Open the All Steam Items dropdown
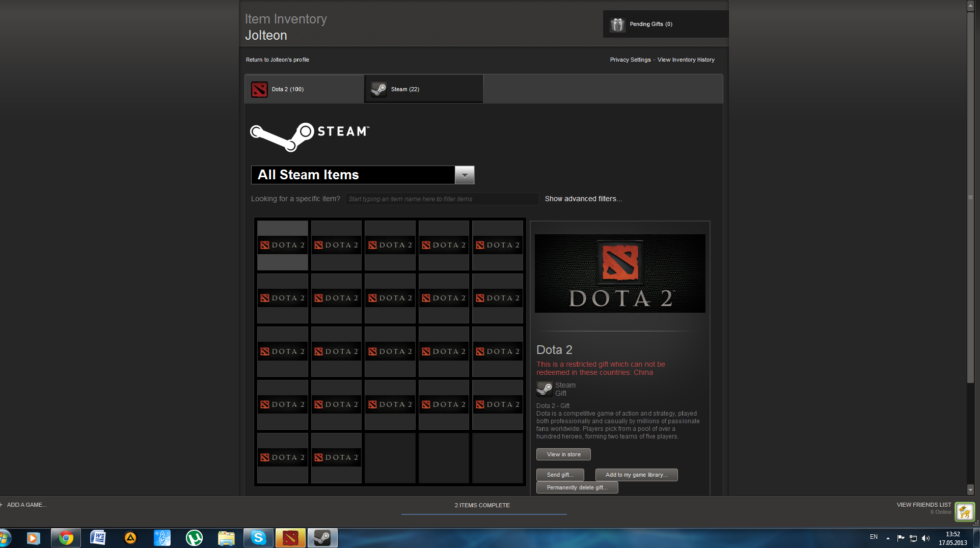Image resolution: width=980 pixels, height=548 pixels. [x=363, y=175]
